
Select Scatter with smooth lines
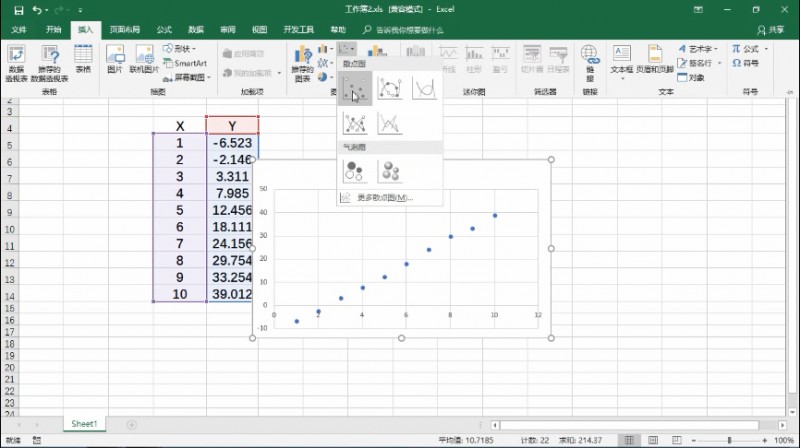click(x=424, y=89)
